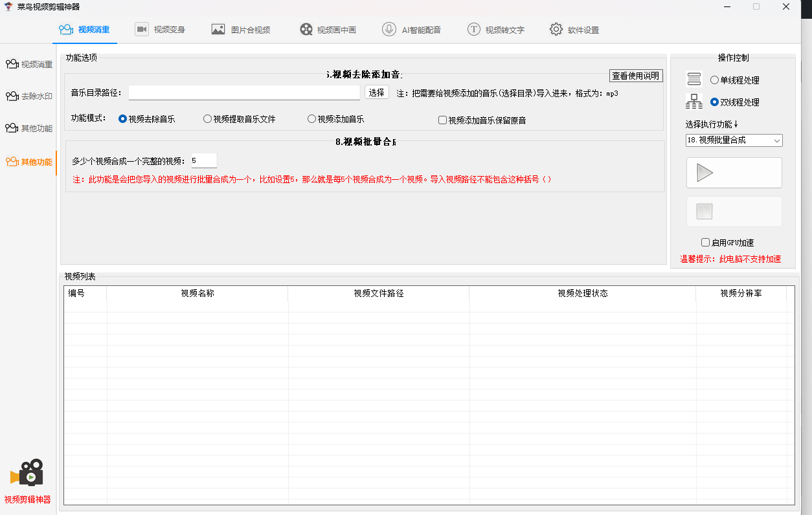Click the 视频变身 camera icon
The width and height of the screenshot is (812, 515).
click(x=141, y=29)
